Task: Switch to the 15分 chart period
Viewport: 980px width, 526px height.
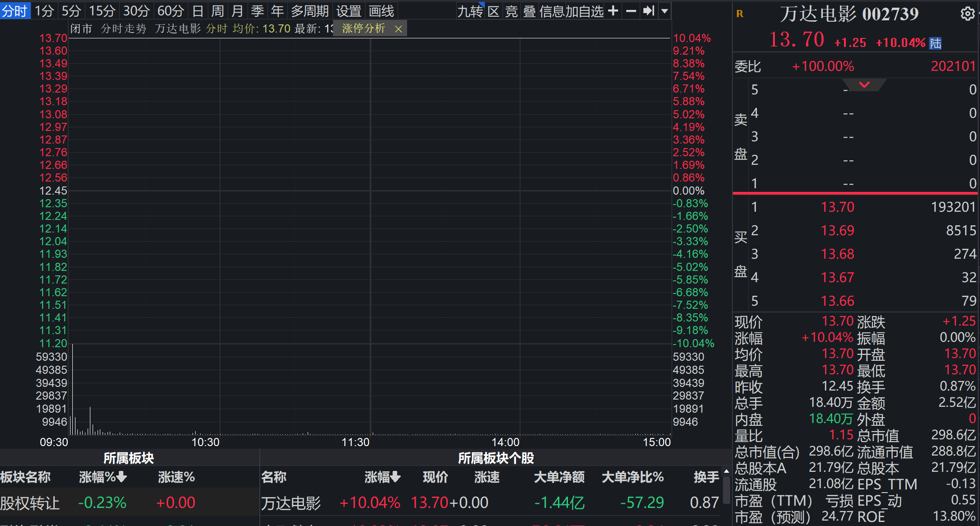Action: [102, 11]
